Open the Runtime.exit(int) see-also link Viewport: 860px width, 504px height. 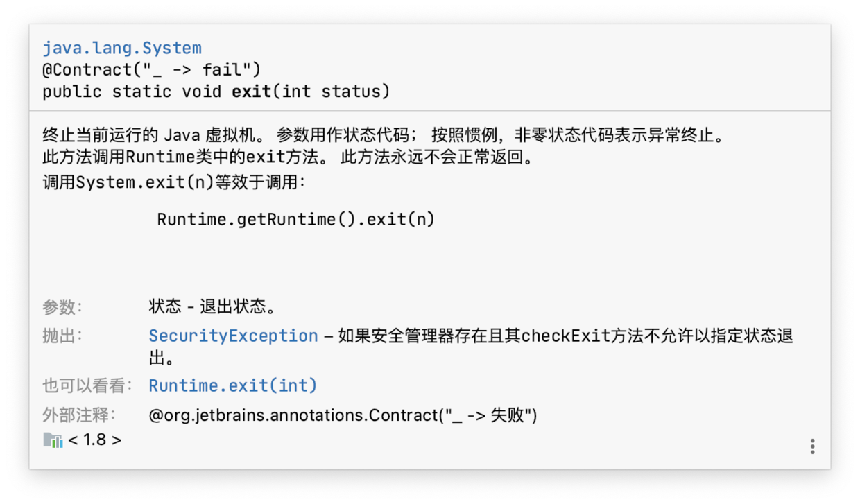pyautogui.click(x=232, y=385)
